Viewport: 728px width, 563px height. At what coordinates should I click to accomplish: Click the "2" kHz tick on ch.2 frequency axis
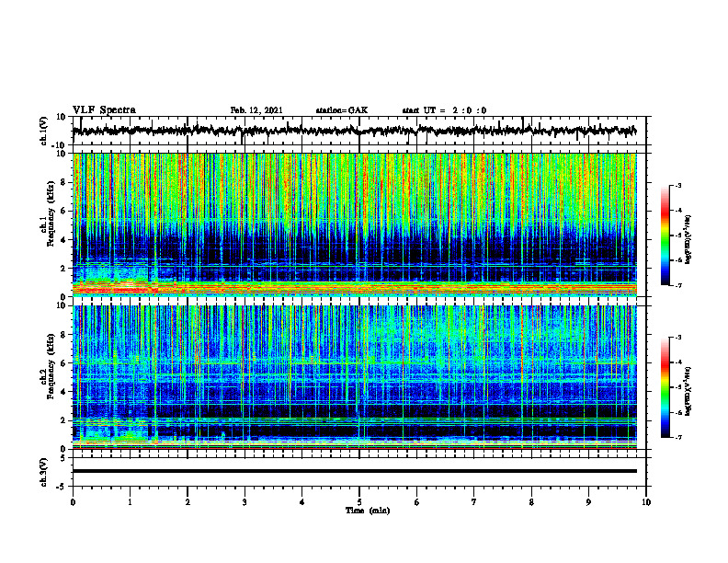click(63, 420)
